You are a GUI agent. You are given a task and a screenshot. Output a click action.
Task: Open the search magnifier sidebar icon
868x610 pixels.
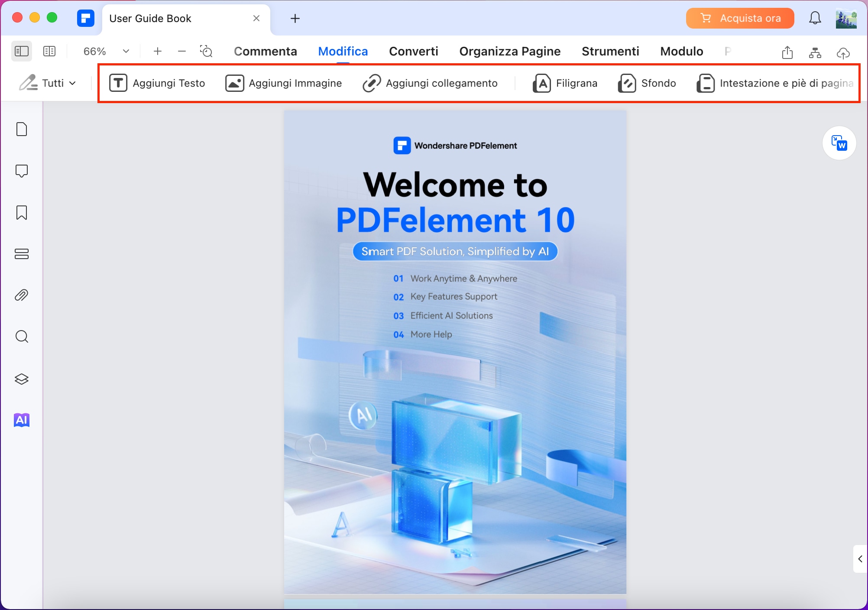(x=22, y=337)
